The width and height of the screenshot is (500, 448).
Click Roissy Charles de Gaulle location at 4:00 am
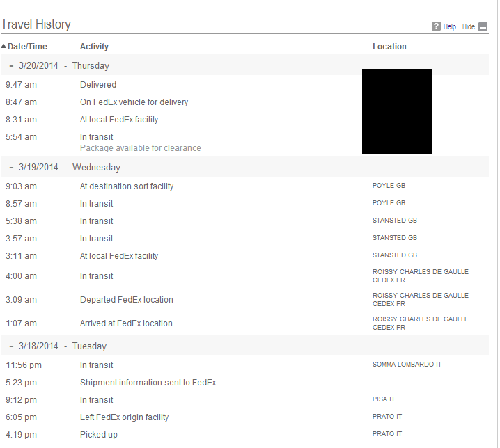coord(421,276)
